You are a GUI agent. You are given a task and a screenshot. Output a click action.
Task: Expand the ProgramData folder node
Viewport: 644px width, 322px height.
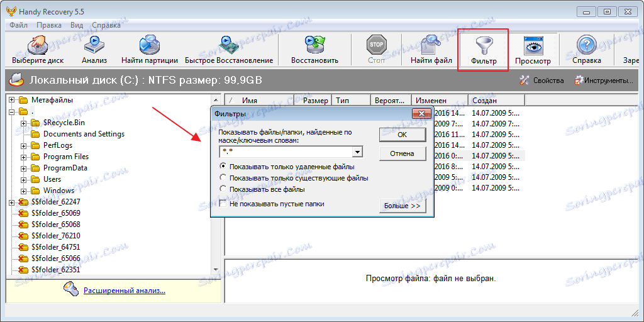[23, 168]
